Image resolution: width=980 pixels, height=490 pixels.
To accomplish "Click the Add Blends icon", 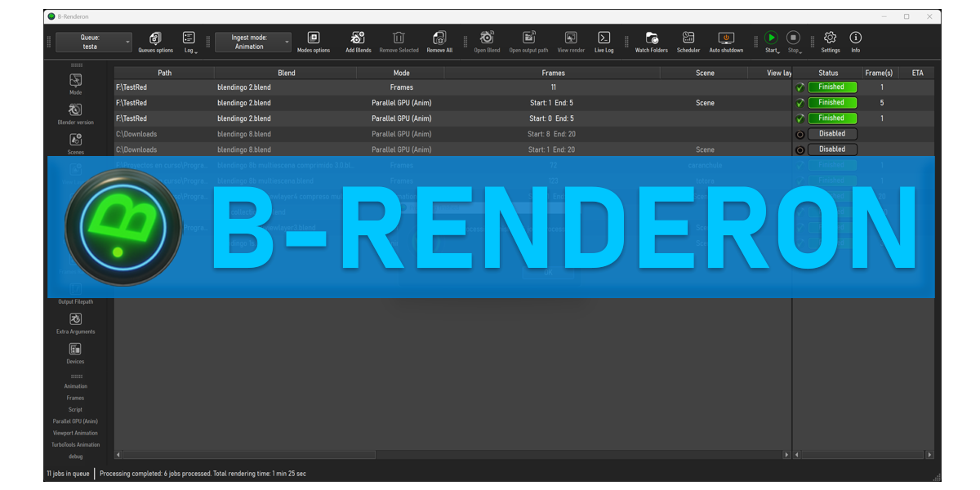I will (358, 38).
